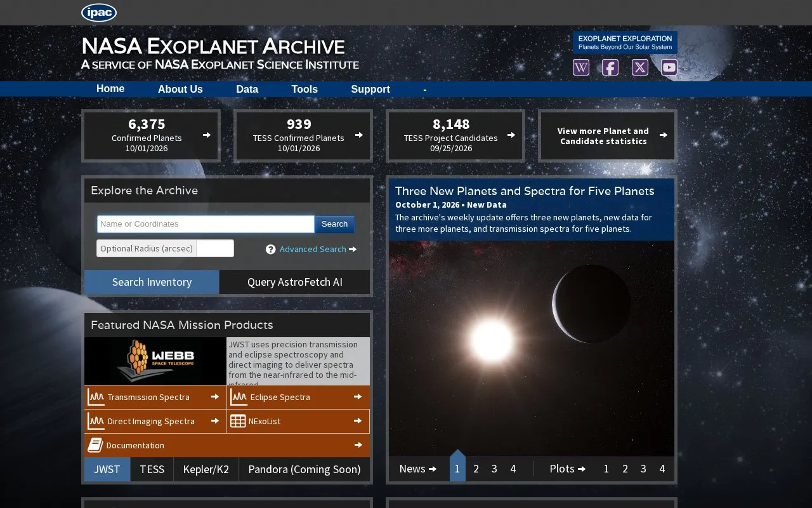The image size is (812, 508).
Task: Open the 939 TESS Confirmed Planets count
Action: pyautogui.click(x=299, y=124)
